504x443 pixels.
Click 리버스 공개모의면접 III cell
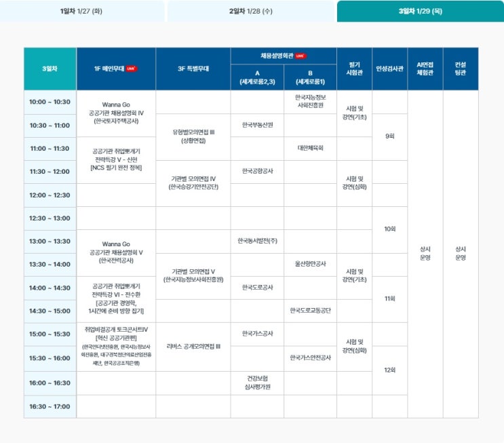193,347
